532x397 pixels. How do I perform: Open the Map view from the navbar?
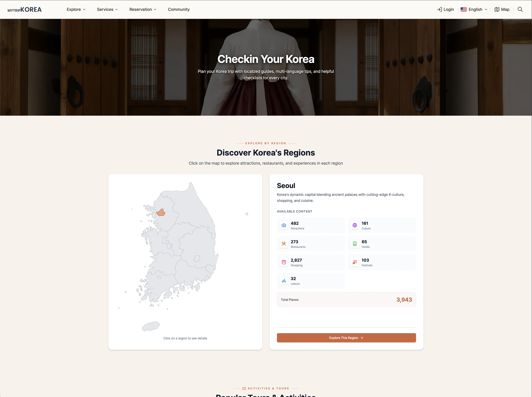502,9
